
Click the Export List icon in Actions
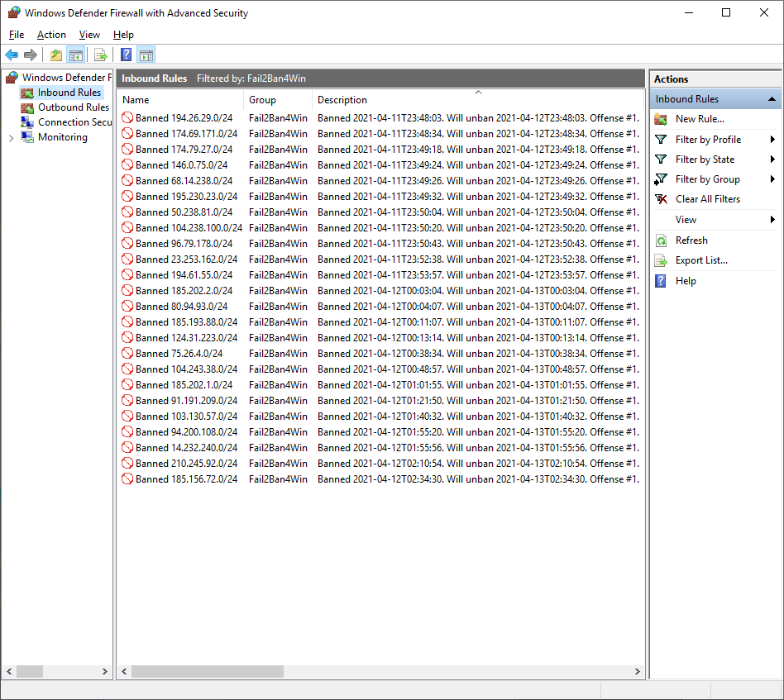pyautogui.click(x=661, y=261)
